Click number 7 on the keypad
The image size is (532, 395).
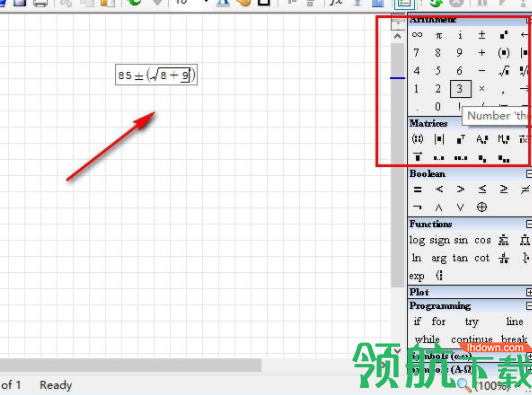coord(416,53)
